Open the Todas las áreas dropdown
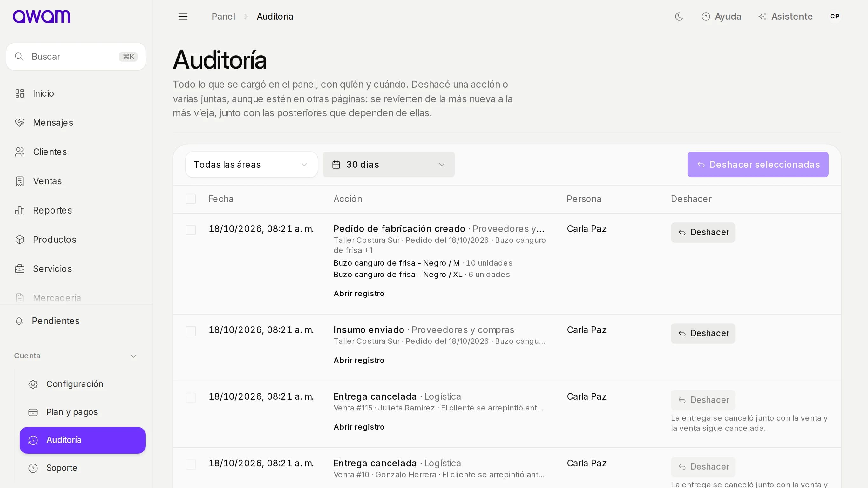The width and height of the screenshot is (868, 488). point(251,165)
